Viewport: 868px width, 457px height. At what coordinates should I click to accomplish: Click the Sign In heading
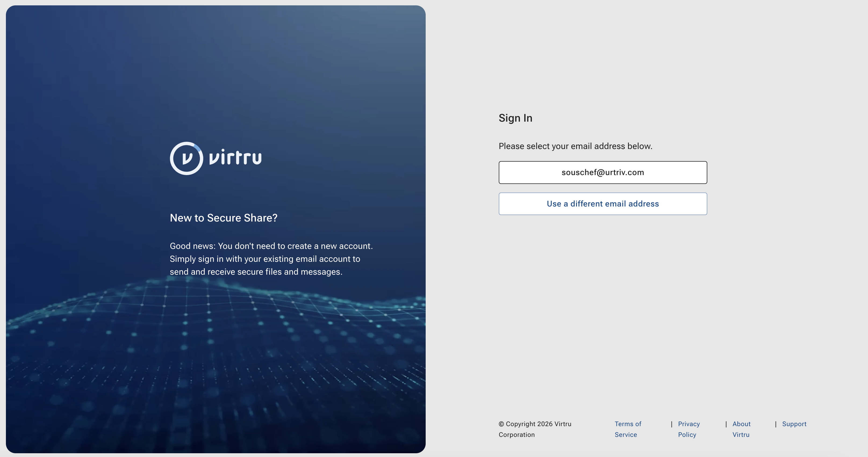[x=515, y=118]
